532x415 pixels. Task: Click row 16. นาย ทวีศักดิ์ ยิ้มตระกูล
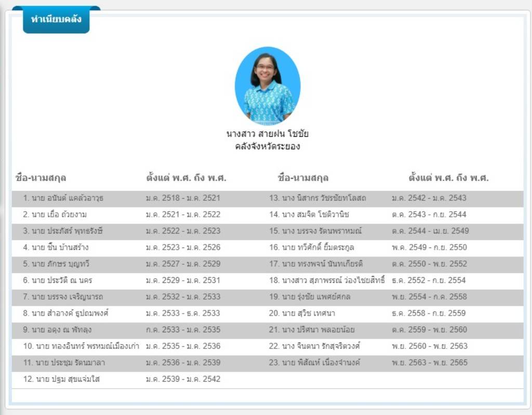312,247
